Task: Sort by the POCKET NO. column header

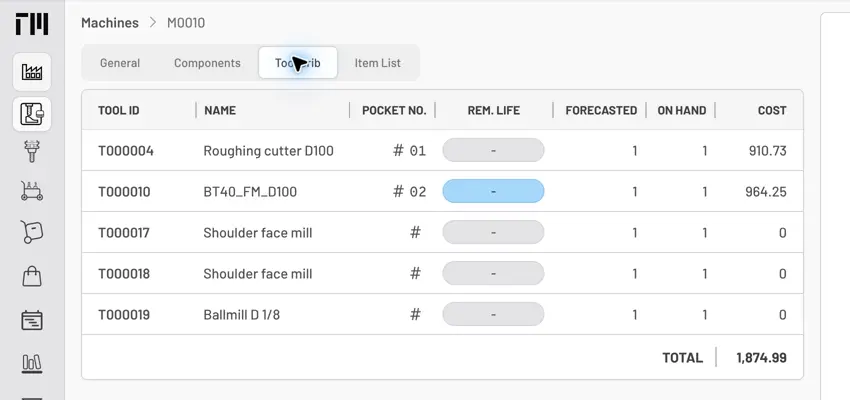Action: tap(394, 111)
